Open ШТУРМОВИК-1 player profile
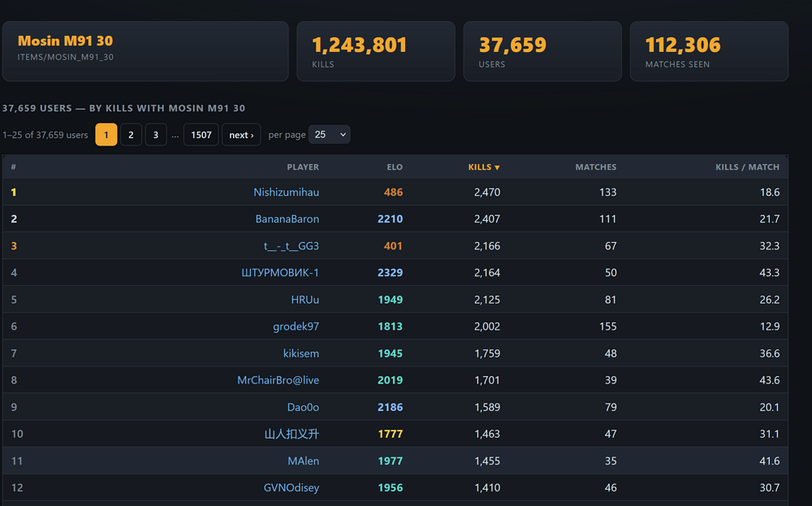This screenshot has width=812, height=506. [280, 273]
